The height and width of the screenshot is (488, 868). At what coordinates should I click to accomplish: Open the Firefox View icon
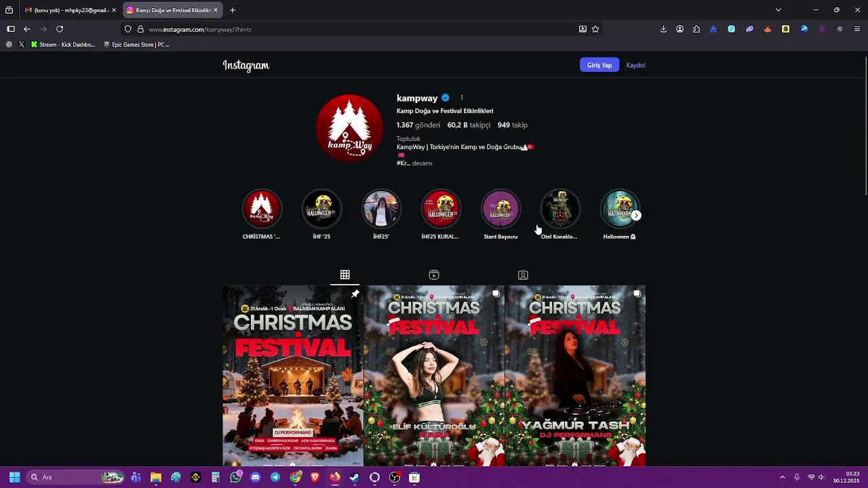tap(9, 10)
